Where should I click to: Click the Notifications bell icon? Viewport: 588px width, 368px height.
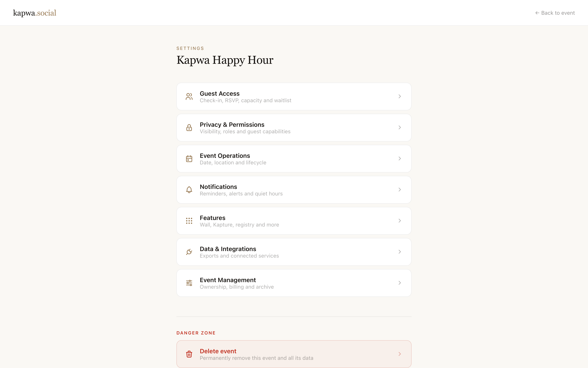click(x=189, y=190)
